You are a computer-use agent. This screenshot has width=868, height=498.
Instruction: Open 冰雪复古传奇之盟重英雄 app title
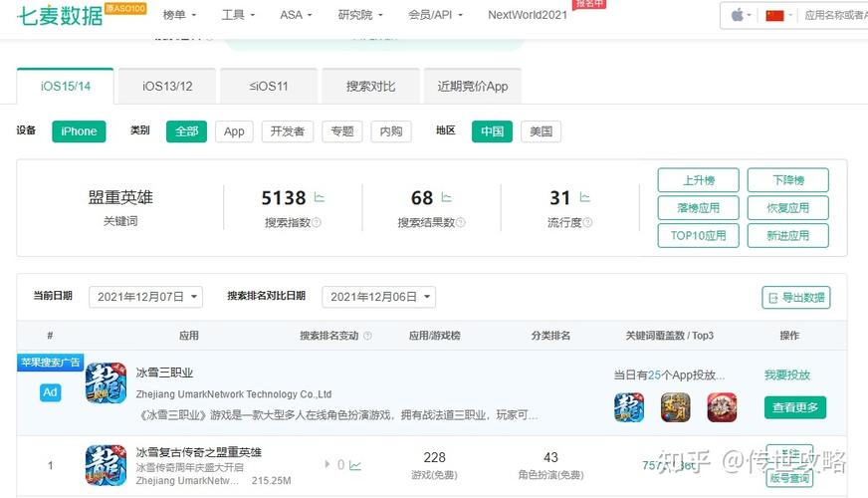[x=199, y=452]
